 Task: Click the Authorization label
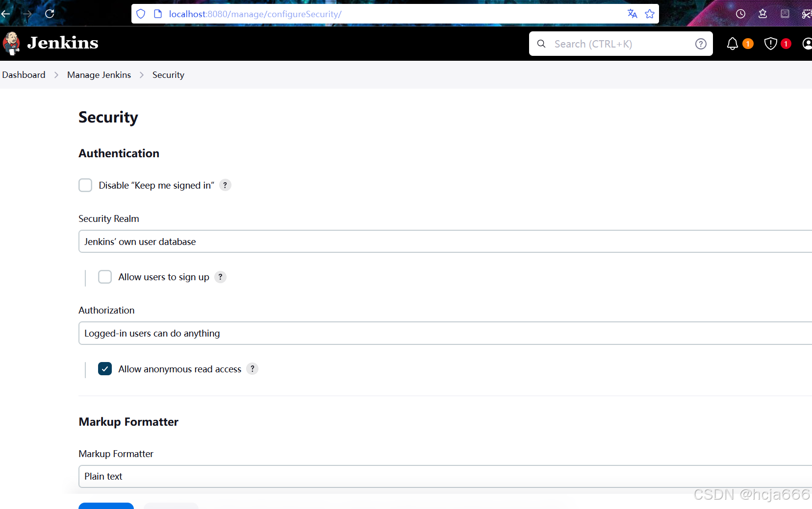coord(106,310)
